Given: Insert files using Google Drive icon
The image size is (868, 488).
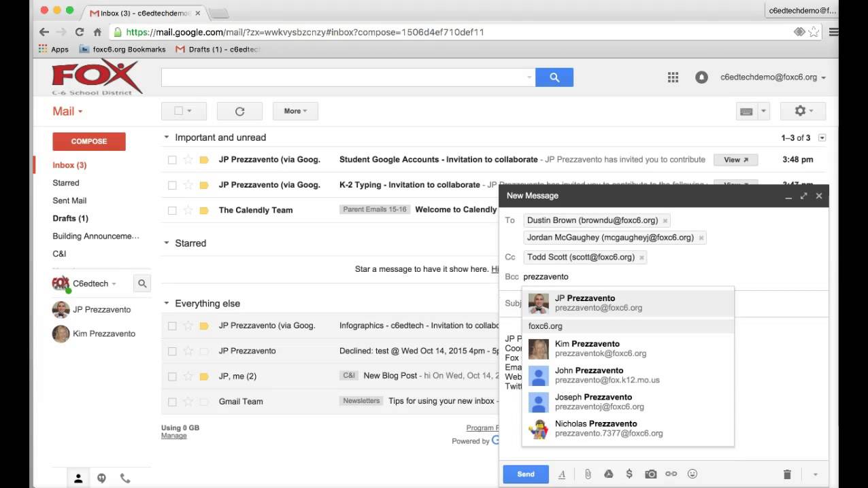Looking at the screenshot, I should point(609,474).
